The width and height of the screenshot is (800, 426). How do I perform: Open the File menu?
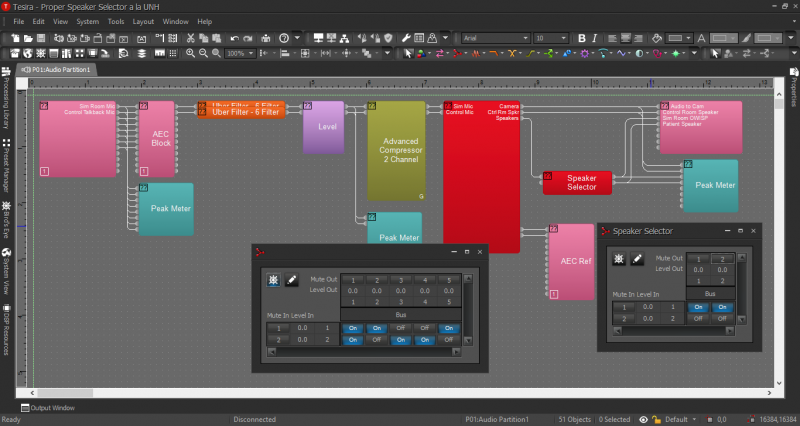click(x=18, y=21)
